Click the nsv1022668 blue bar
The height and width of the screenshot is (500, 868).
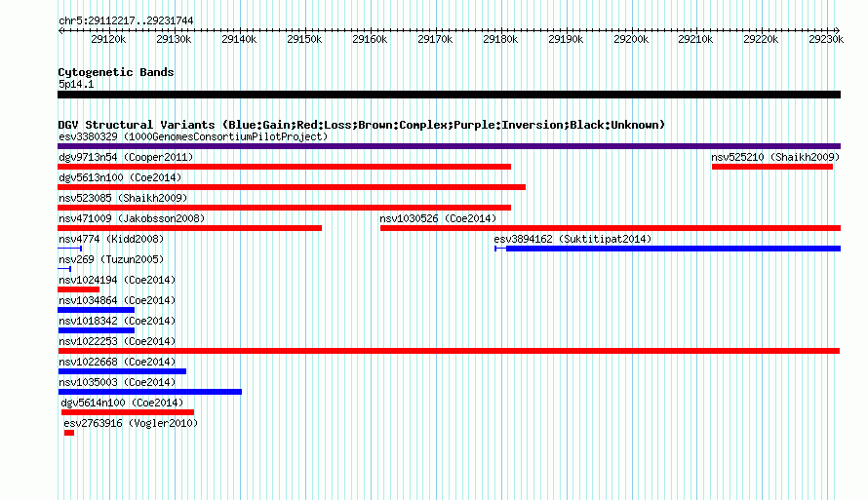[x=122, y=371]
